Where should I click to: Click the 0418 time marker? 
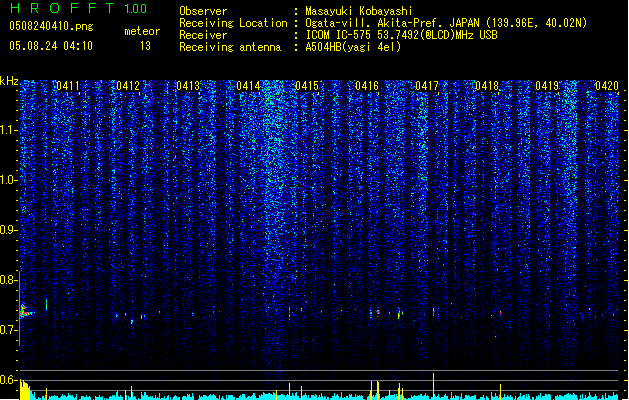(x=487, y=86)
